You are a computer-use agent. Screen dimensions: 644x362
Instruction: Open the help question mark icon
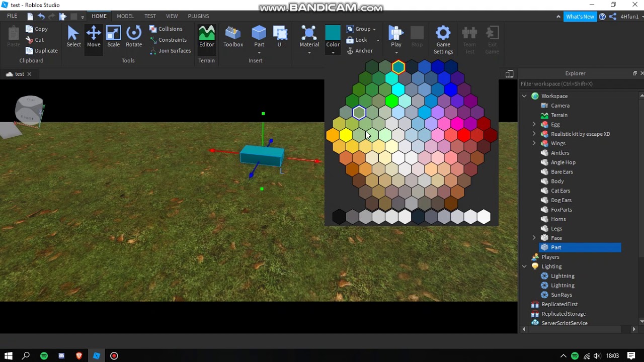(602, 17)
